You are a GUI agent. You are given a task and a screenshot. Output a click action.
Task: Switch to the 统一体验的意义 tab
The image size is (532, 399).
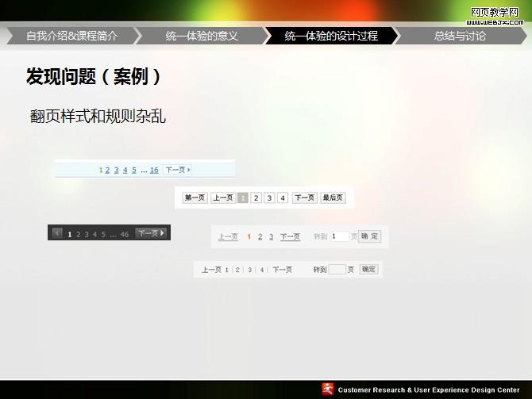click(202, 36)
